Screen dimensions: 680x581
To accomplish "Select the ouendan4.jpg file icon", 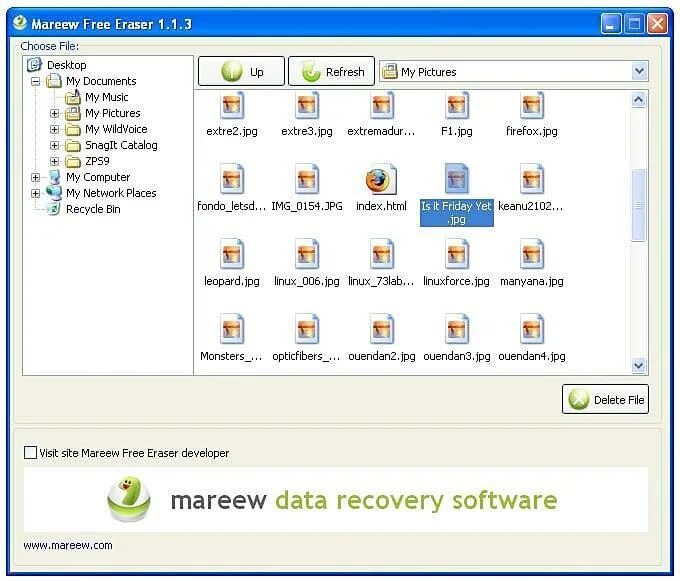I will pos(532,329).
